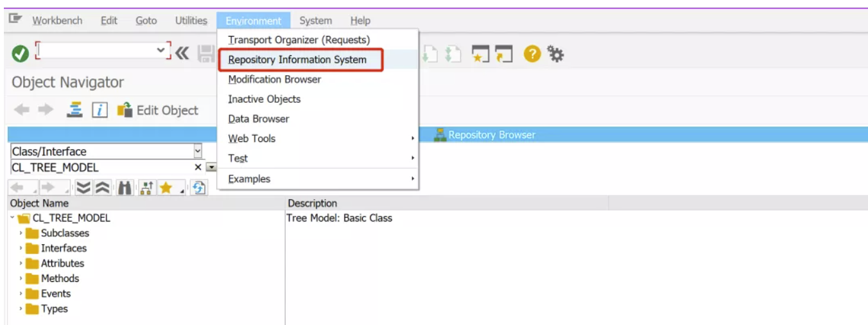Screen dimensions: 868x325
Task: Expand the Events folder
Action: [x=21, y=294]
